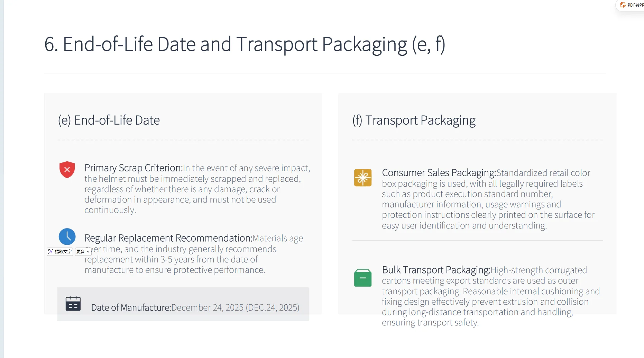The height and width of the screenshot is (358, 644).
Task: Click the 提取文字 extract text button
Action: [60, 252]
